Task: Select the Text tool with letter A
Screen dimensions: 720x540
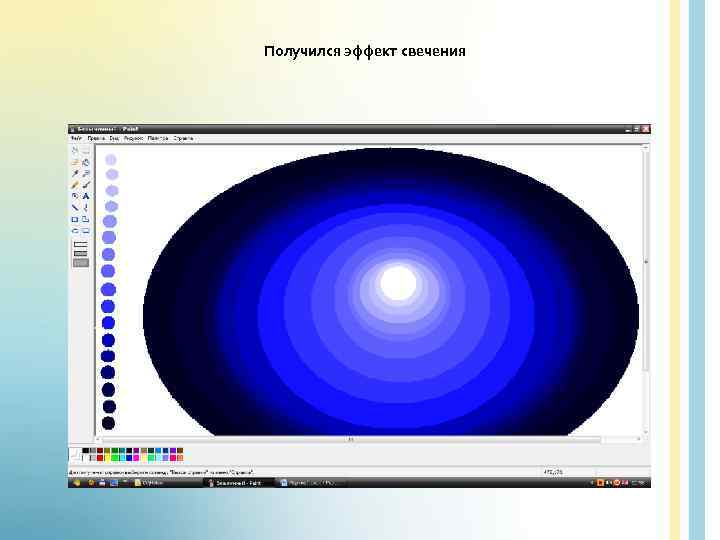Action: [85, 197]
